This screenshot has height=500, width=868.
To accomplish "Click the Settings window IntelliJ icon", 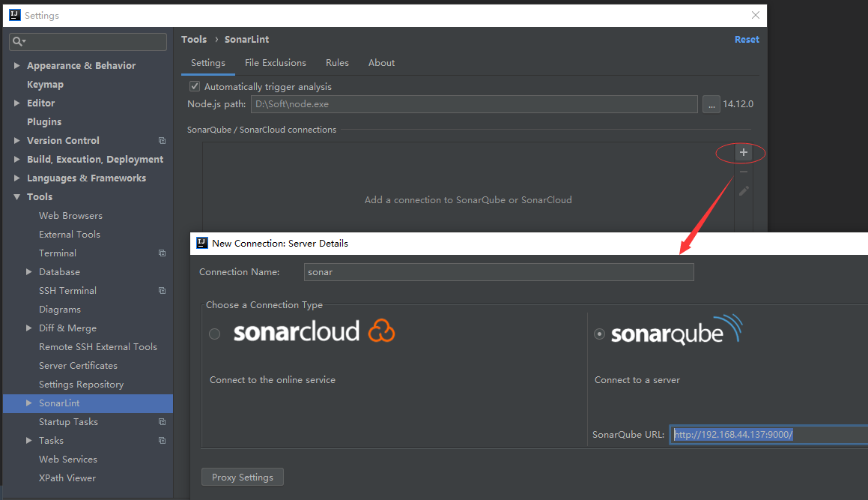I will 15,15.
